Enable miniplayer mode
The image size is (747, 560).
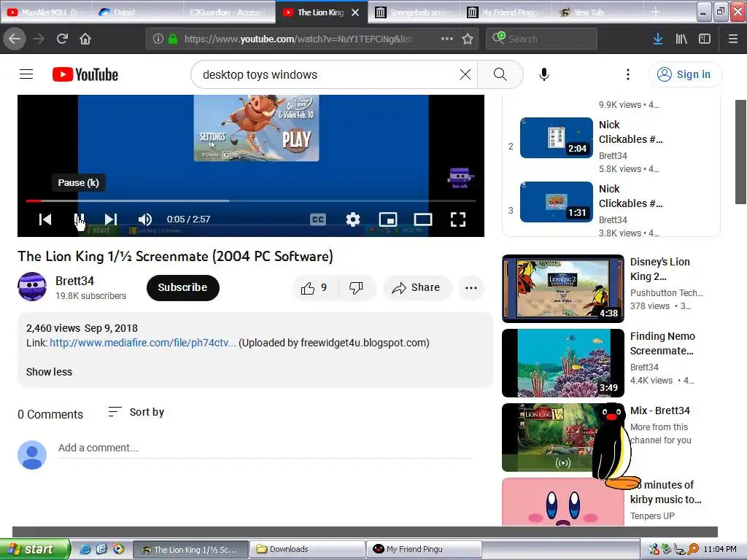(x=388, y=219)
